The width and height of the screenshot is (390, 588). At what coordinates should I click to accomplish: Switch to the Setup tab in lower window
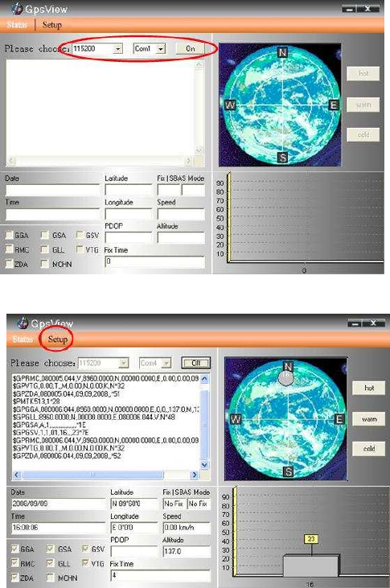[x=57, y=339]
